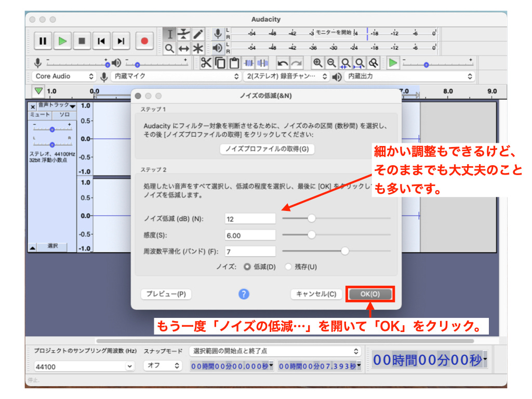The image size is (532, 399).
Task: Click the playback meter speaker icon
Action: pyautogui.click(x=218, y=48)
